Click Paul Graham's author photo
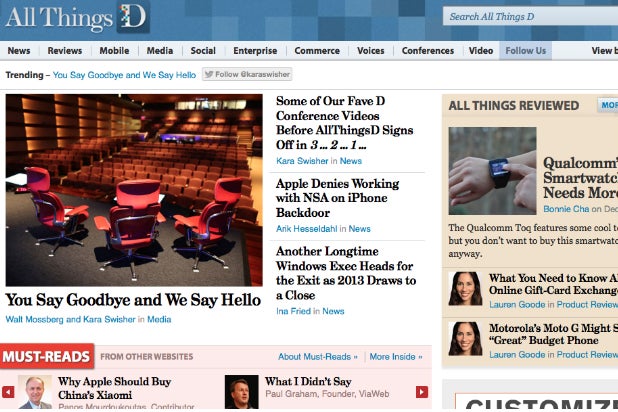Viewport: 618px width, 412px height. (x=241, y=392)
